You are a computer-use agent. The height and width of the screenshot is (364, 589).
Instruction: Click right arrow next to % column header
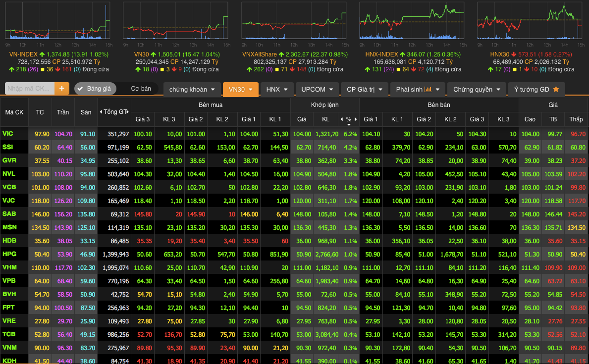(356, 119)
